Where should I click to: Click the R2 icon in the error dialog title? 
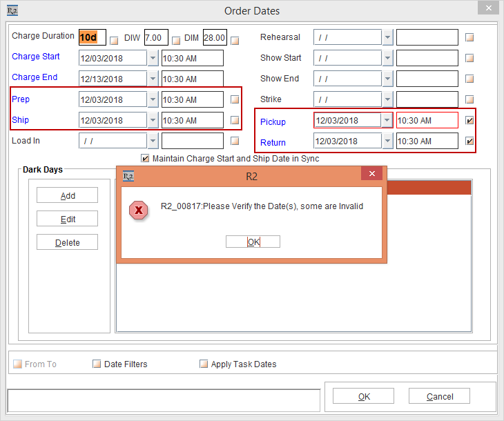(128, 176)
